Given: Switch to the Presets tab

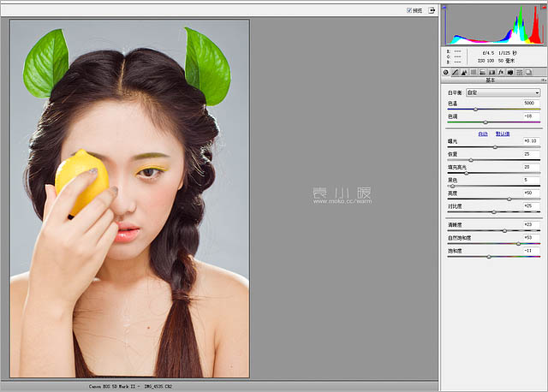Looking at the screenshot, I should click(520, 72).
